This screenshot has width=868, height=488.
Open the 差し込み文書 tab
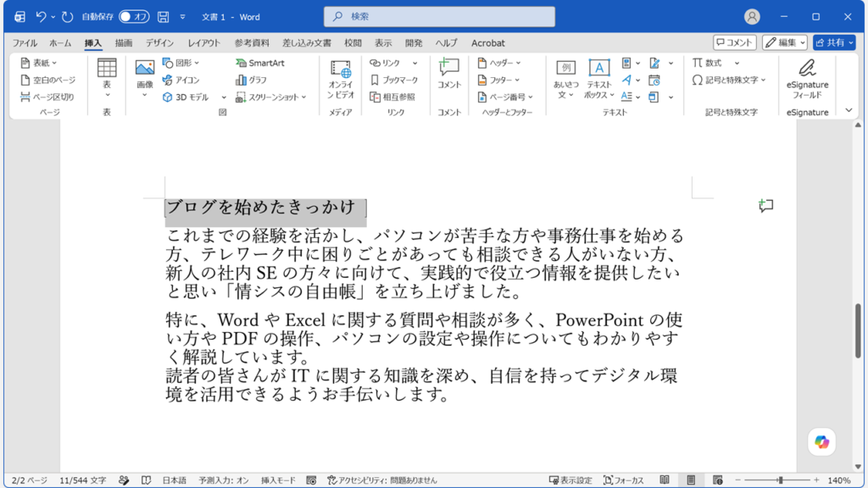[x=307, y=42]
